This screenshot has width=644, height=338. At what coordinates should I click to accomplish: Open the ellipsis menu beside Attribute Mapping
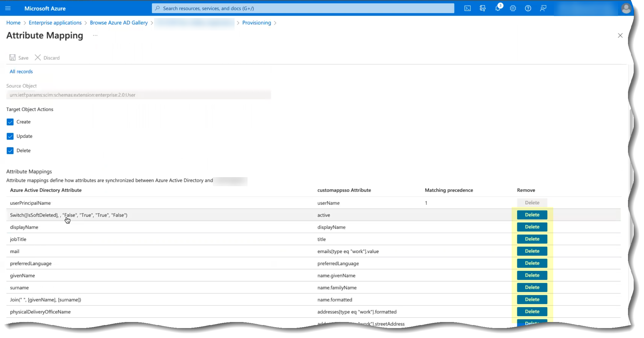(95, 36)
